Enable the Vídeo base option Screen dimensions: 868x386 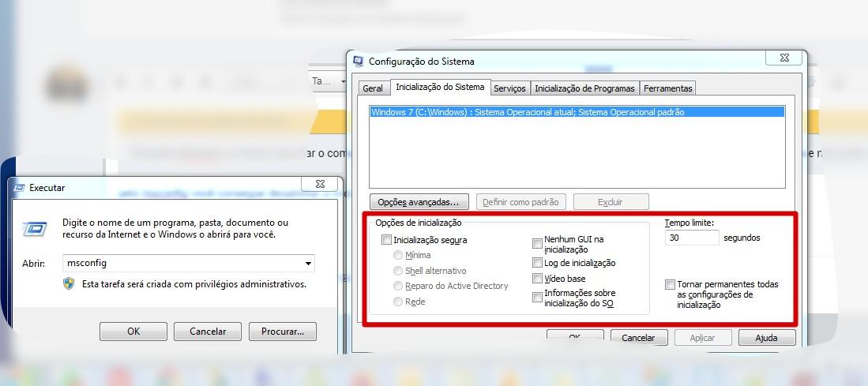tap(537, 278)
